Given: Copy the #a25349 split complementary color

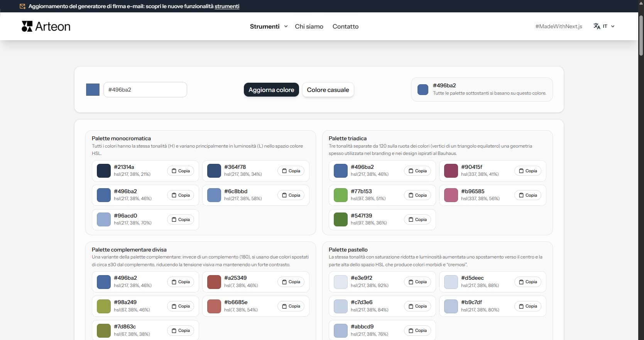Looking at the screenshot, I should click(x=291, y=282).
